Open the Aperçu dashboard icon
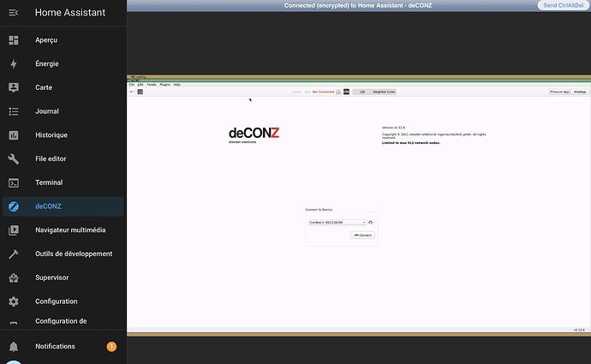This screenshot has width=591, height=364. click(14, 40)
